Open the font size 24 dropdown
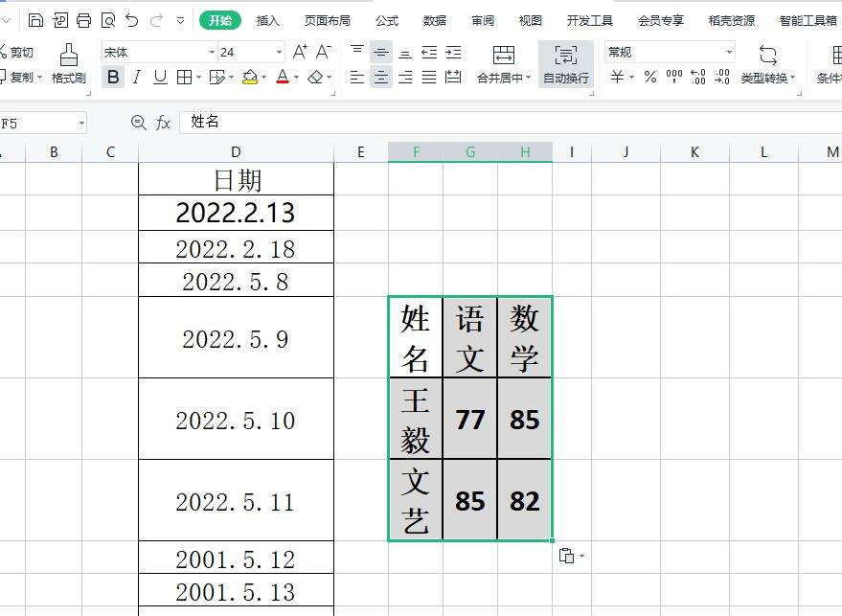 click(x=280, y=52)
